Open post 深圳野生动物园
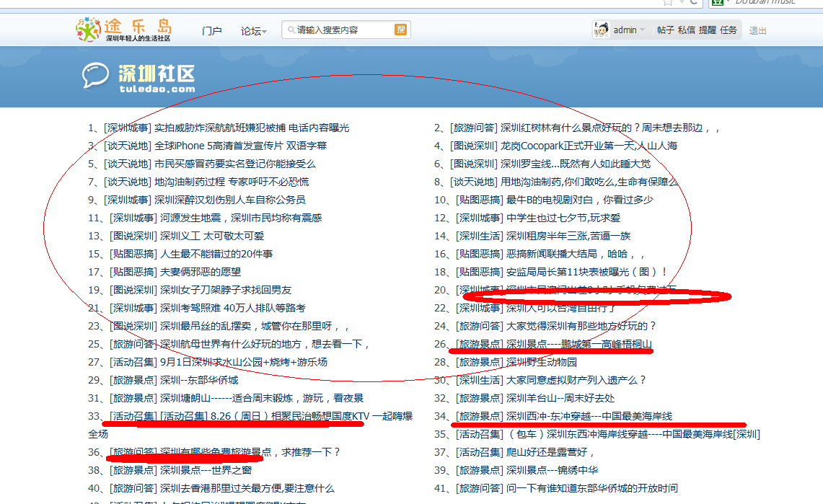The image size is (823, 504). tap(541, 363)
